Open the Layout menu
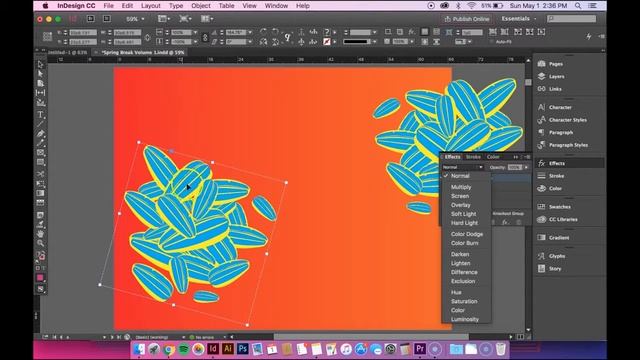This screenshot has height=360, width=640. coord(151,6)
